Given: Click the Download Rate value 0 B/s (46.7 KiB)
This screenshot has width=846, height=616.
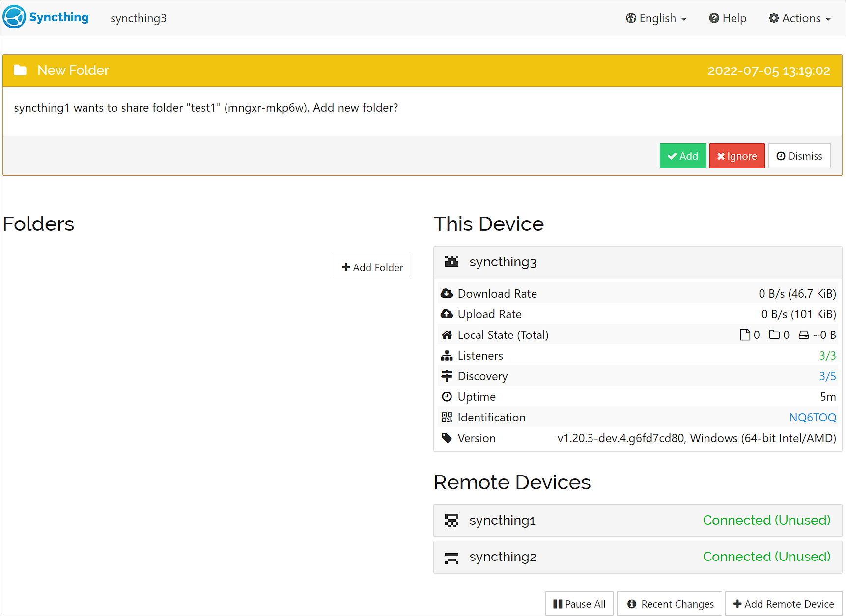Looking at the screenshot, I should click(x=797, y=294).
